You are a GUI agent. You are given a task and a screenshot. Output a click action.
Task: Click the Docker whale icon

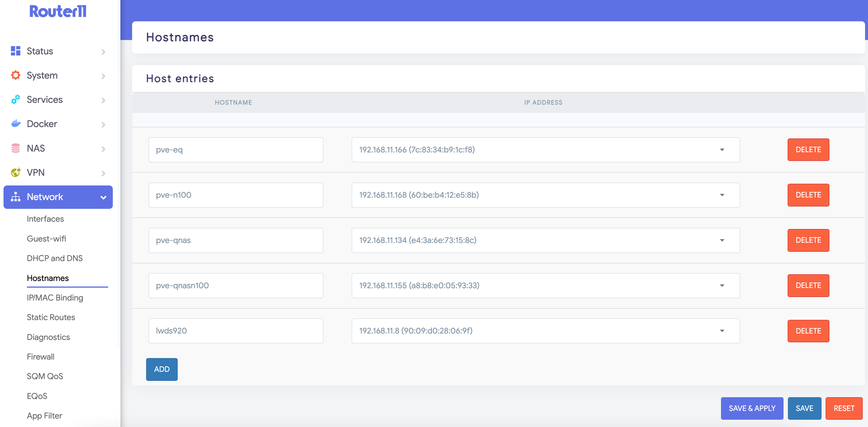coord(15,124)
